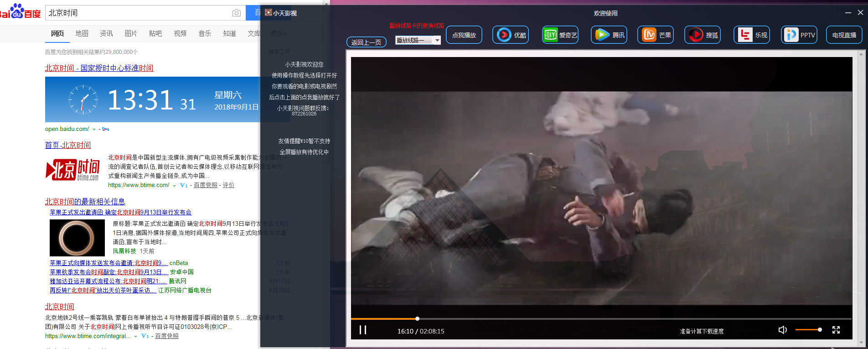The width and height of the screenshot is (868, 349).
Task: Open the 首页-北京时间 link
Action: 68,145
